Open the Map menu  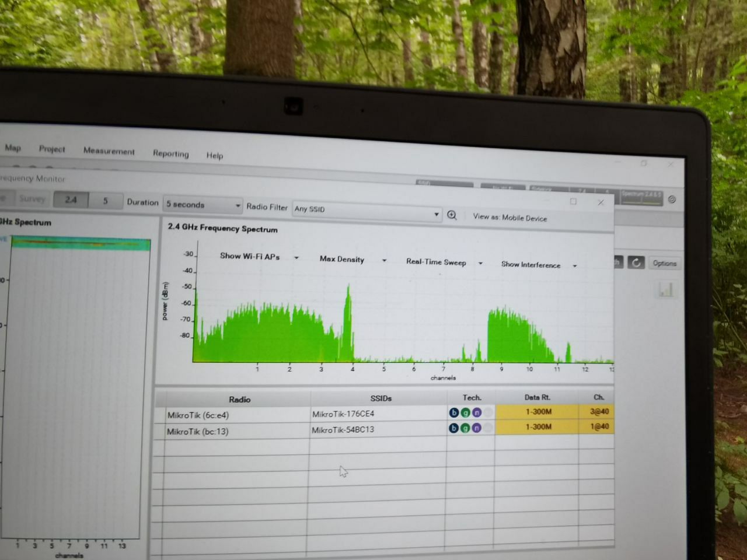click(x=13, y=148)
